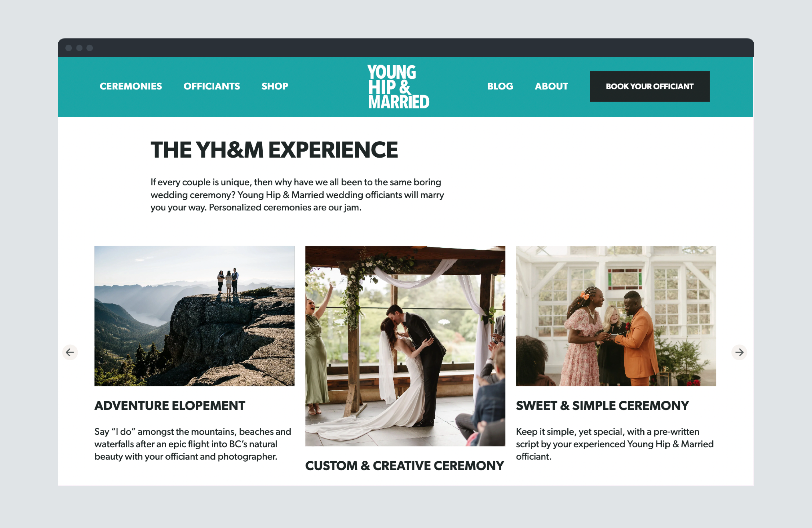Go to the Shop page
812x528 pixels.
pyautogui.click(x=275, y=86)
